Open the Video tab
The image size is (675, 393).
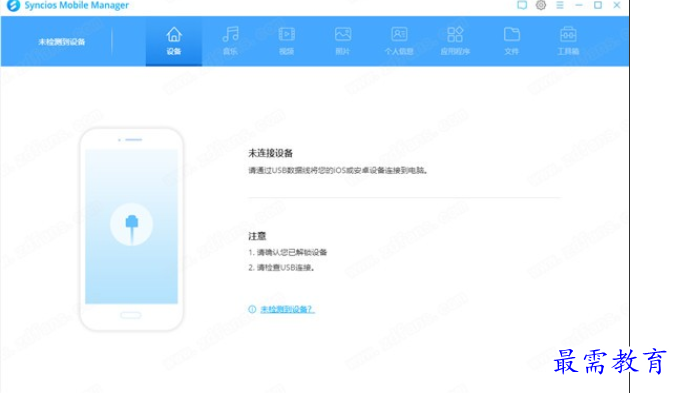pos(286,41)
